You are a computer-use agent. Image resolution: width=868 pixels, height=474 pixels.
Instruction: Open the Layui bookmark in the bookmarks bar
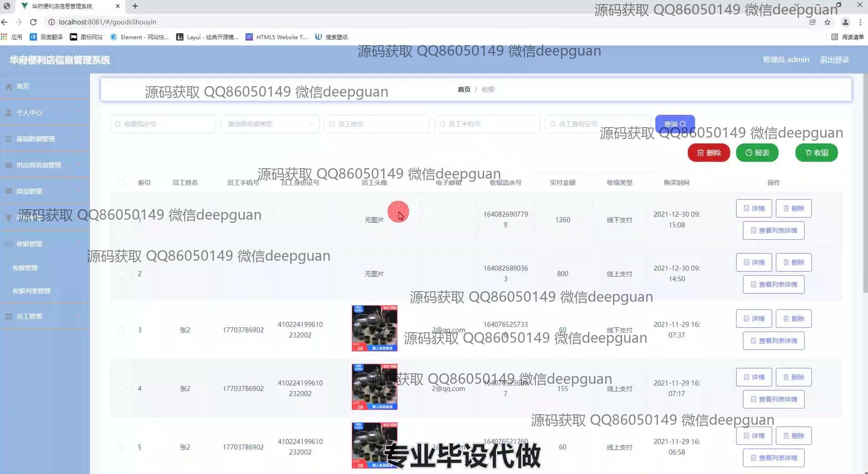pyautogui.click(x=207, y=37)
